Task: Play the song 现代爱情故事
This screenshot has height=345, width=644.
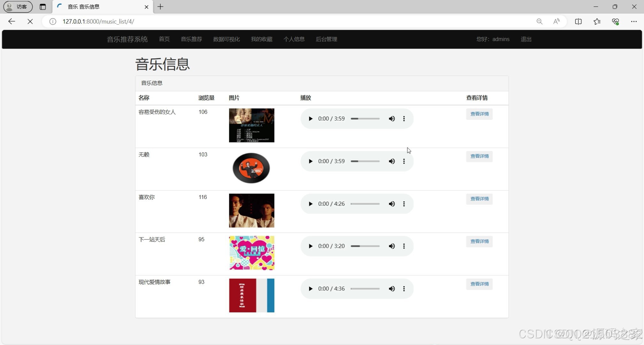Action: (x=310, y=289)
